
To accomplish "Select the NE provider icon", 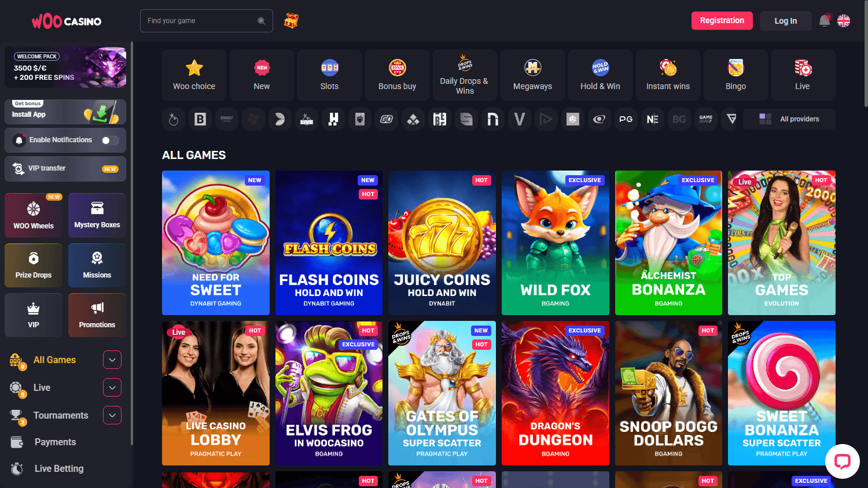I will click(x=653, y=119).
